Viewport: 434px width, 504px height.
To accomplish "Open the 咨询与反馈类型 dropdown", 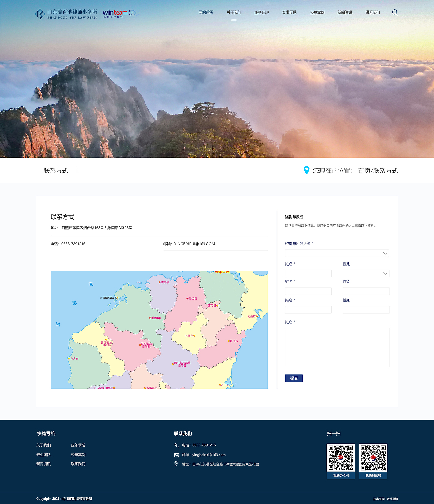I will [x=337, y=253].
